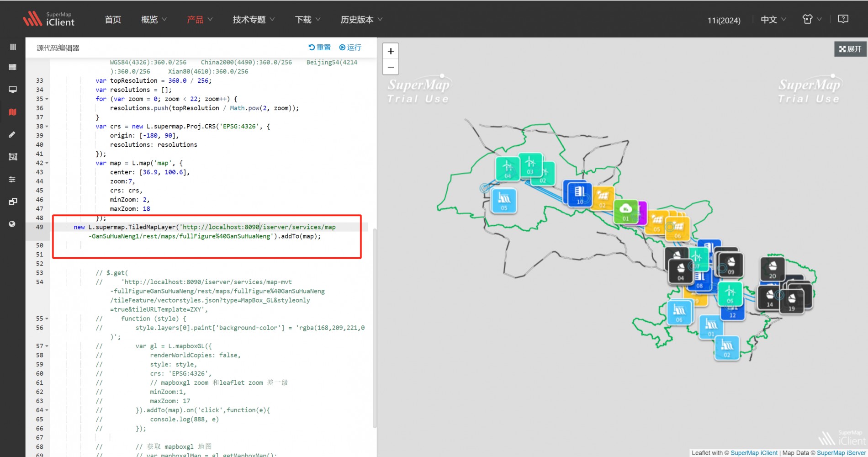Collapse the crs block fold at line 38
The image size is (868, 457).
tap(47, 127)
